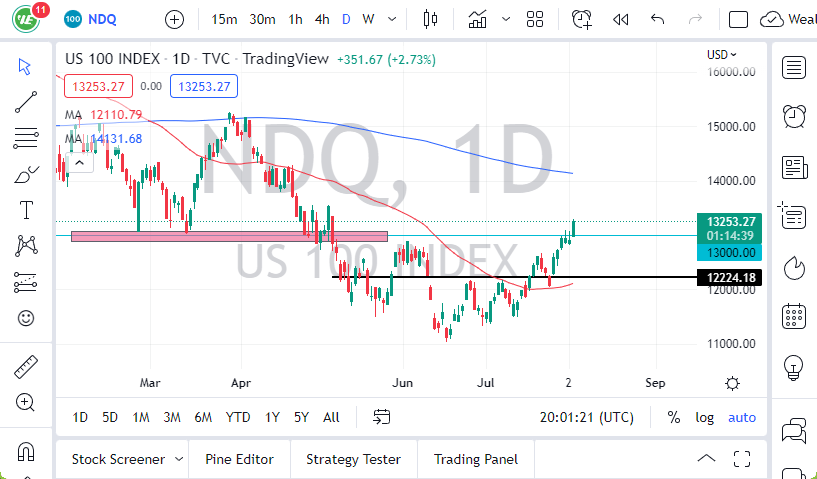This screenshot has width=817, height=479.
Task: Switch to the Strategy Tester tab
Action: coord(353,459)
